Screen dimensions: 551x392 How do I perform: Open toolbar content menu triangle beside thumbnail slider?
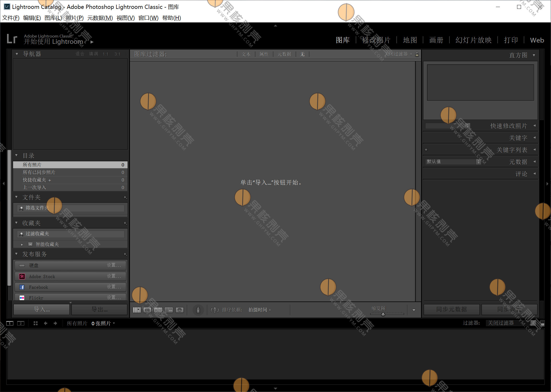414,310
